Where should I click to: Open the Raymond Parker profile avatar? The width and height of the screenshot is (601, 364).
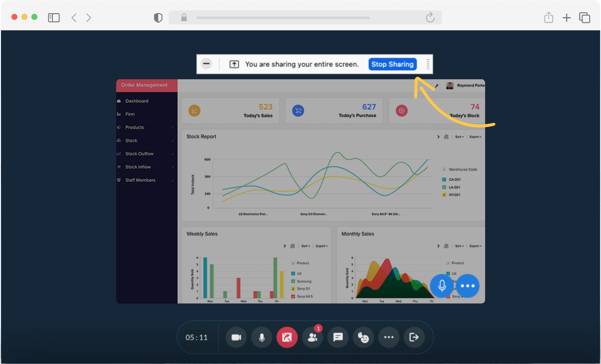[450, 86]
